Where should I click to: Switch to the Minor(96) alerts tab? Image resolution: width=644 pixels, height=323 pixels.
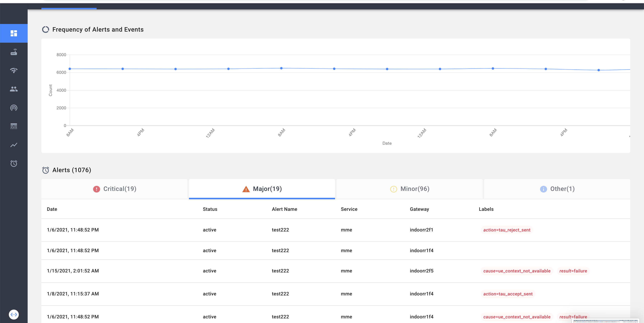[410, 189]
